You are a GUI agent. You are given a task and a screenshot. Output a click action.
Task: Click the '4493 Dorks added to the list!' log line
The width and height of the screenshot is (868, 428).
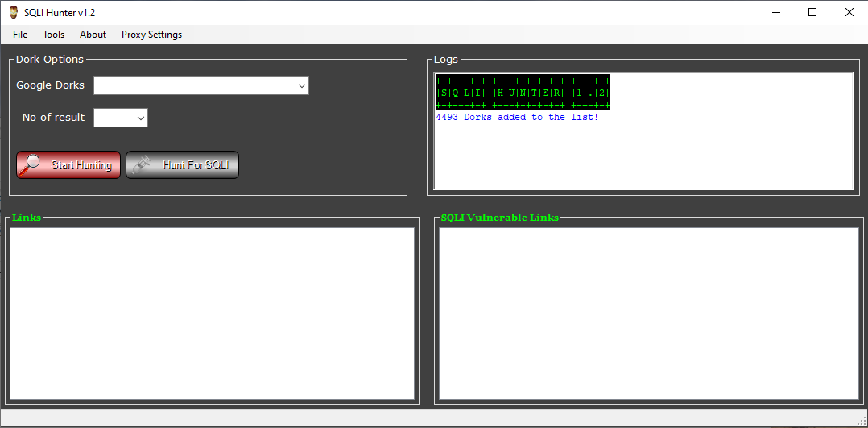517,118
